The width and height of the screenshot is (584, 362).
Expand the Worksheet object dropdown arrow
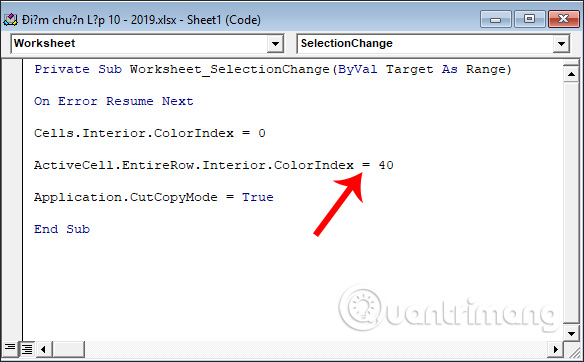coord(275,44)
